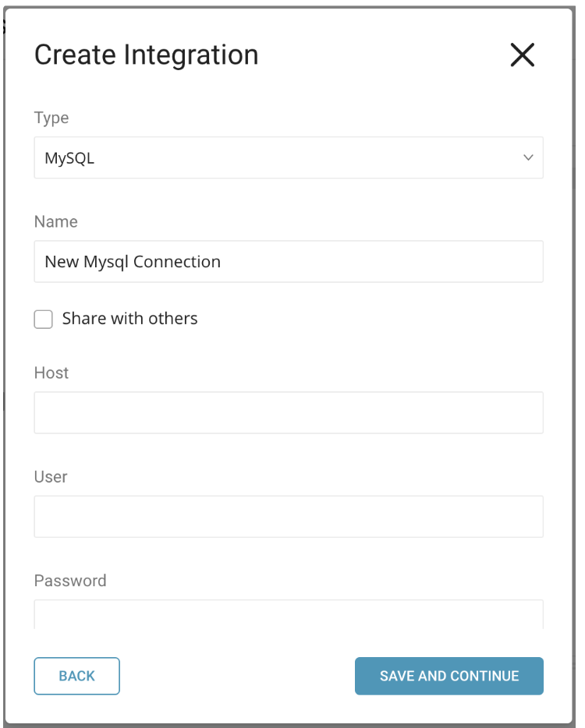This screenshot has width=585, height=728.
Task: Click the "Type" field label
Action: [51, 118]
